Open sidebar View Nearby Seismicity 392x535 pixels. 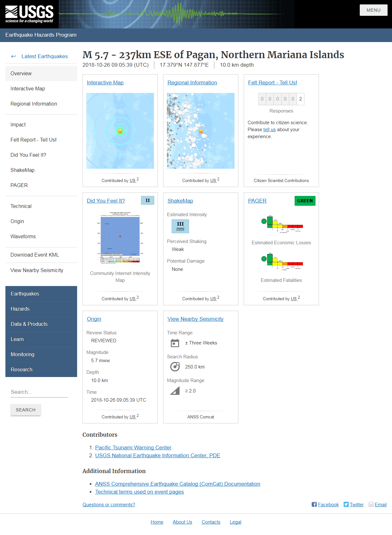pos(41,270)
